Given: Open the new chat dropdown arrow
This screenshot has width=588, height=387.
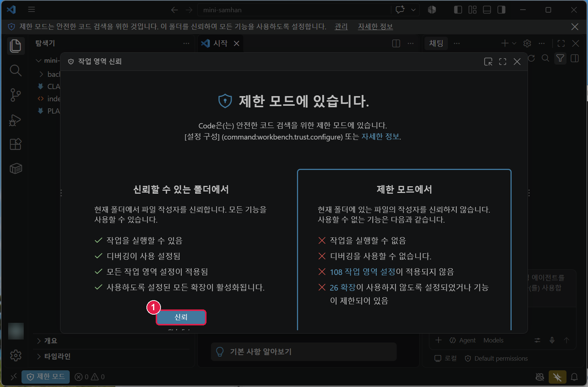Looking at the screenshot, I should (x=514, y=43).
